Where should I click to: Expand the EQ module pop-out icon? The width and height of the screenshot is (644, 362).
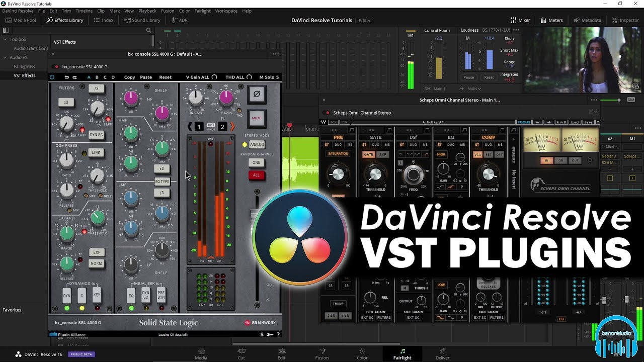click(464, 130)
